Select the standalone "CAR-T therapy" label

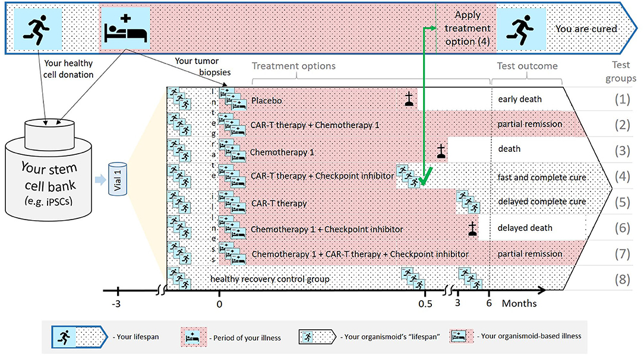pos(279,203)
